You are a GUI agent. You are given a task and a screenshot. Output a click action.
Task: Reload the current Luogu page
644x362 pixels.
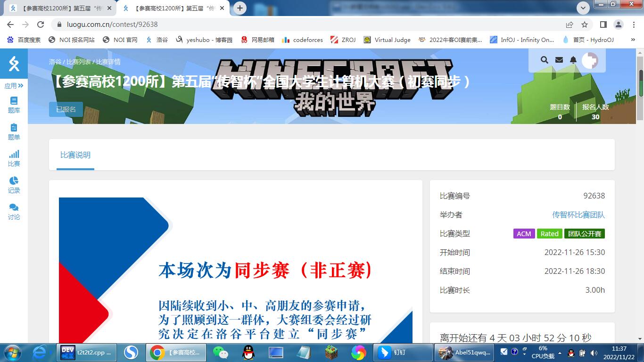pyautogui.click(x=41, y=25)
